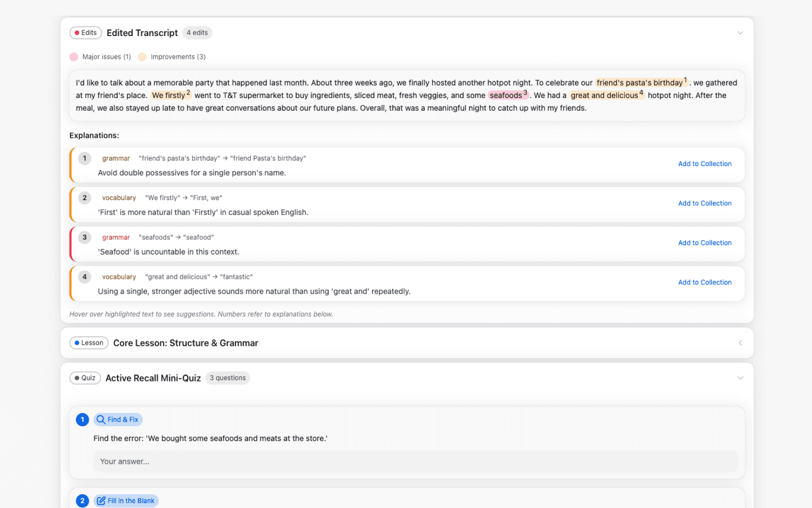Viewport: 812px width, 508px height.
Task: Click explanation number 4 circle
Action: coord(85,277)
